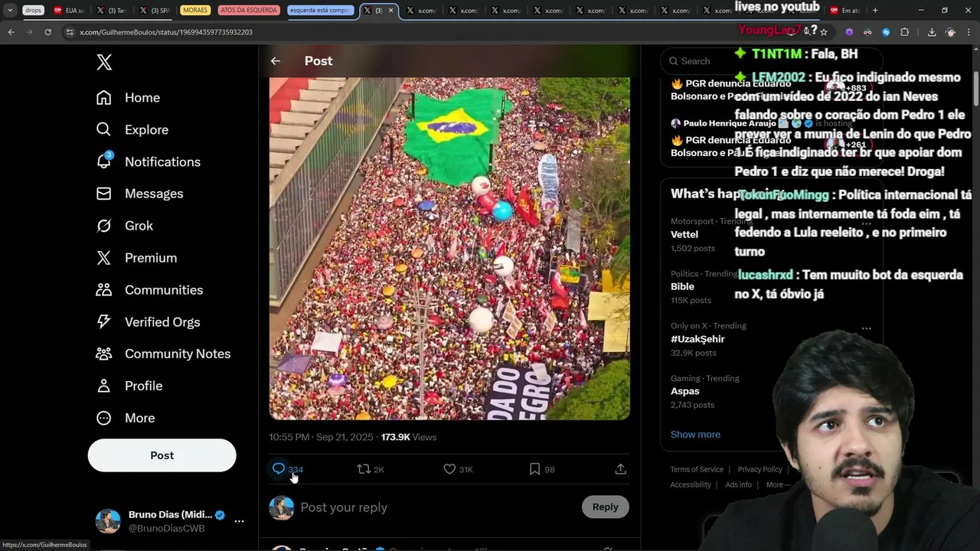The image size is (980, 551).
Task: Click the reply icon with 334
Action: click(x=288, y=469)
